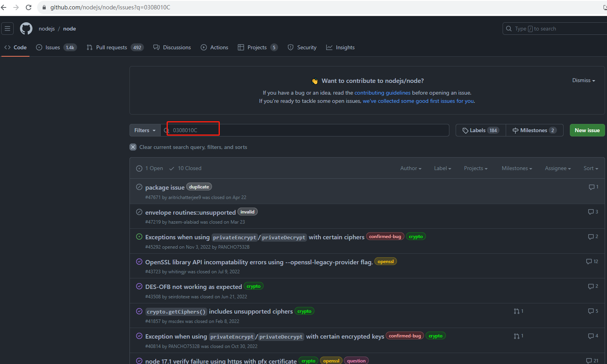Open linked pull request on crypto.getCiphers() issue

[x=519, y=311]
